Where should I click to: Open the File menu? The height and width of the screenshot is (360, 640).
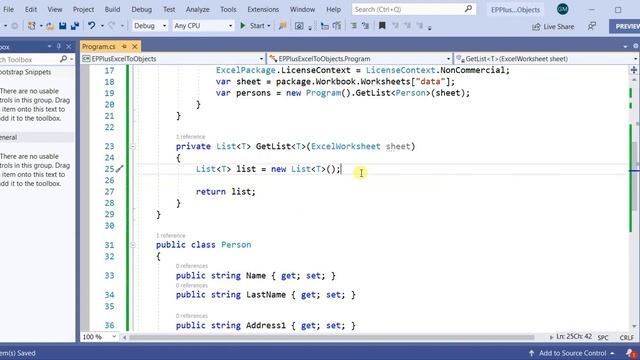[x=8, y=9]
